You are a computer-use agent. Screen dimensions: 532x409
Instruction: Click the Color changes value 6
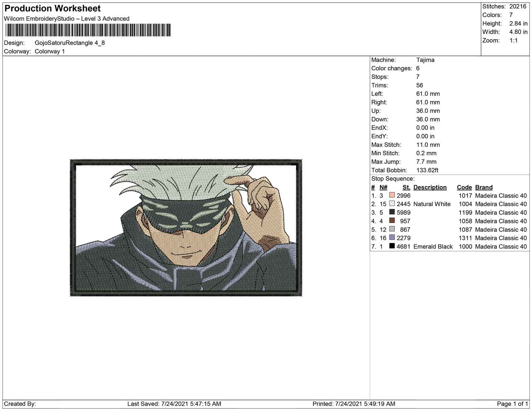click(x=418, y=68)
